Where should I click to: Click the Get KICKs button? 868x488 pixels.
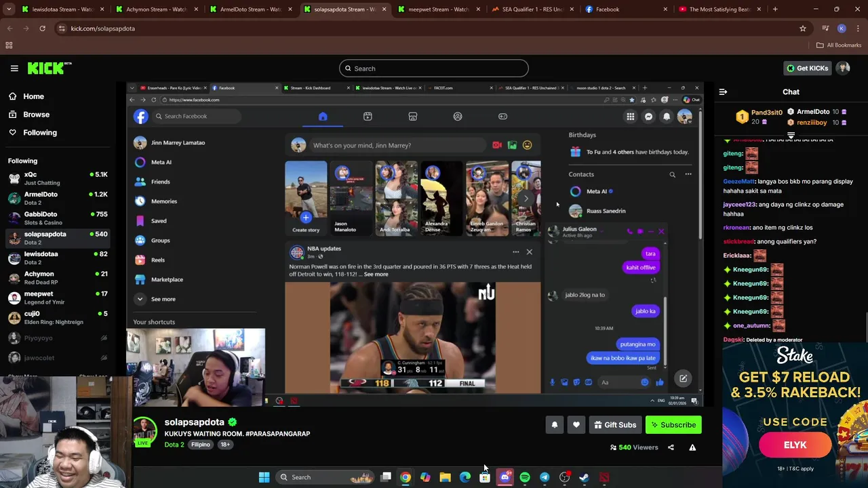[807, 68]
